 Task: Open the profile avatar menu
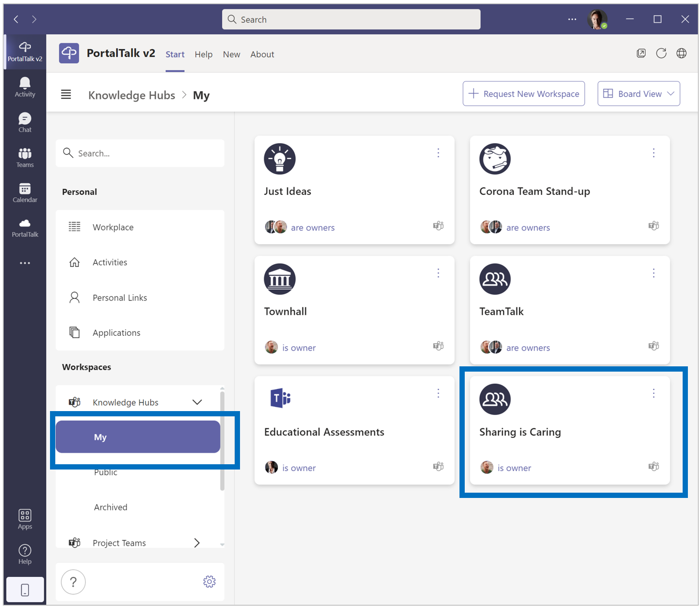click(597, 19)
